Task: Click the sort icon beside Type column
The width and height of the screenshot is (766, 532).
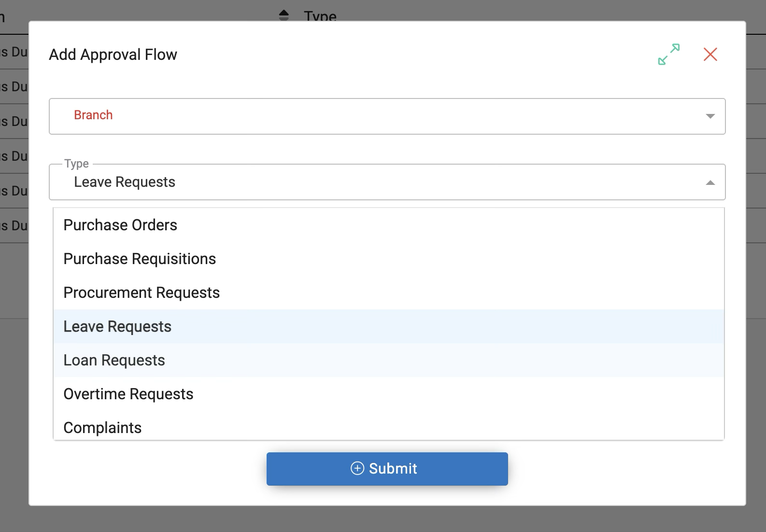Action: [284, 15]
